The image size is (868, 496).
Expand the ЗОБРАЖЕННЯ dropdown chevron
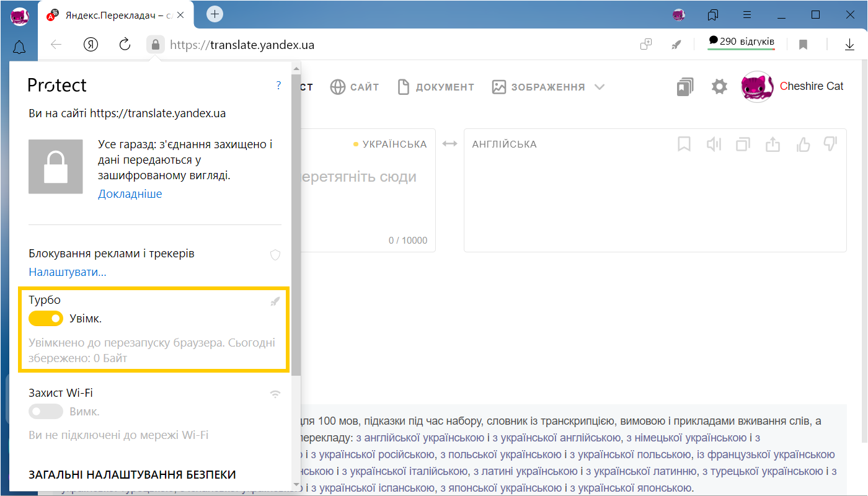click(x=599, y=87)
